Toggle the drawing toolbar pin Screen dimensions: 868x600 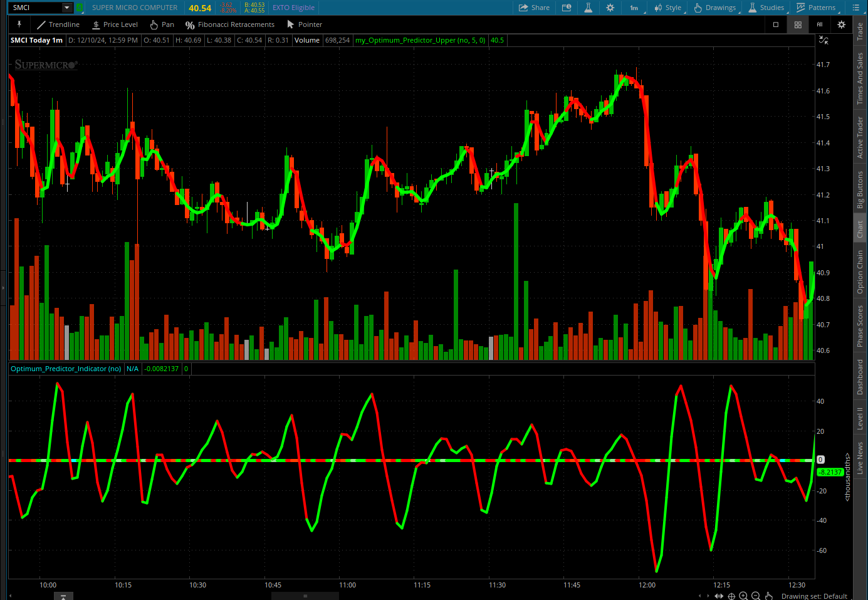(x=19, y=24)
